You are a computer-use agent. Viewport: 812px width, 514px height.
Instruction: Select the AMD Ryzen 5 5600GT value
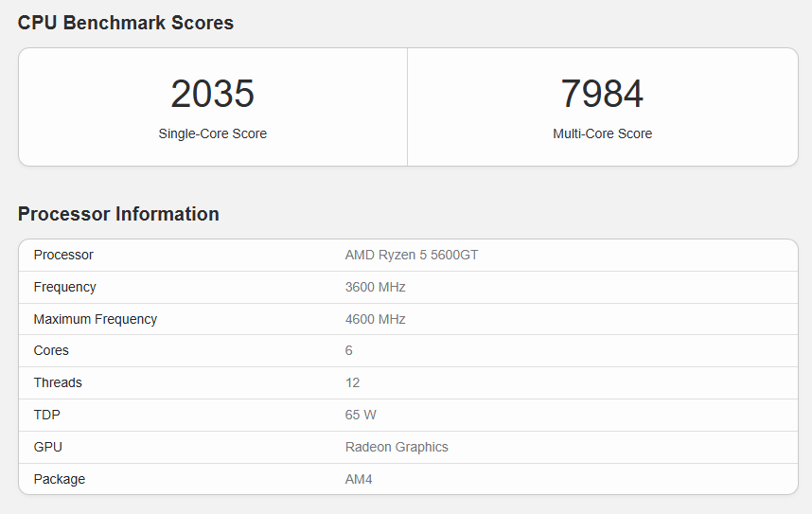pyautogui.click(x=412, y=255)
